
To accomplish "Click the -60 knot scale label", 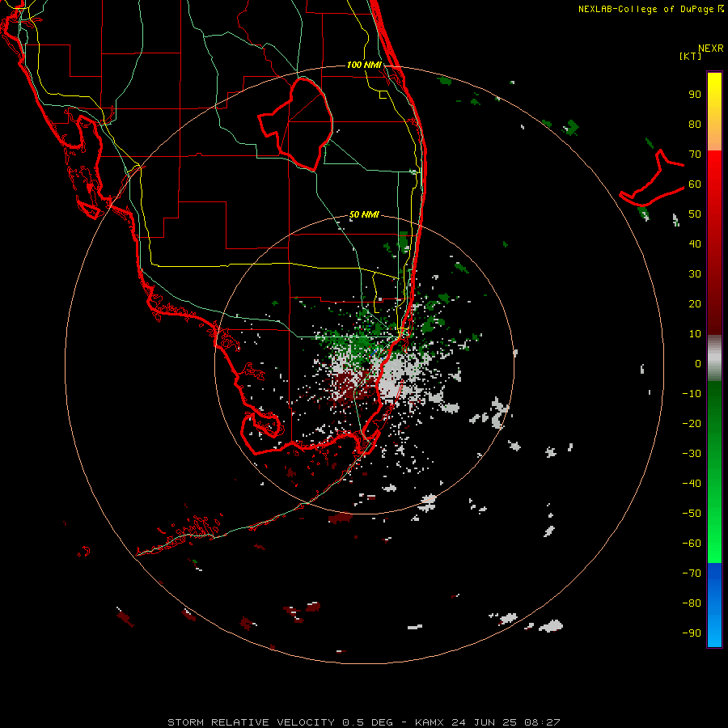I will point(692,544).
